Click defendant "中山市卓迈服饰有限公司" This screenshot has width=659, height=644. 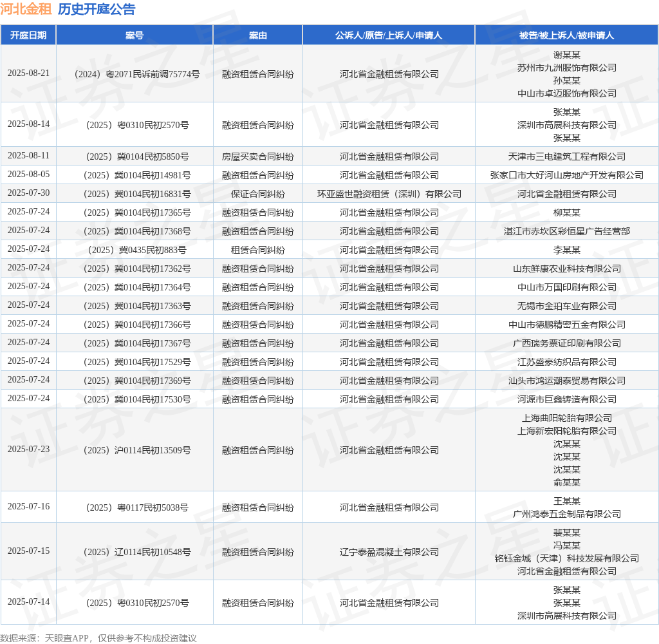[x=566, y=93]
